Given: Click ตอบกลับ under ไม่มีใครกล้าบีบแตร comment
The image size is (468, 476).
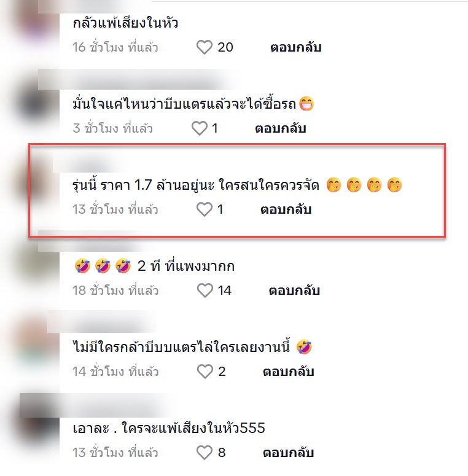Looking at the screenshot, I should (x=288, y=371).
